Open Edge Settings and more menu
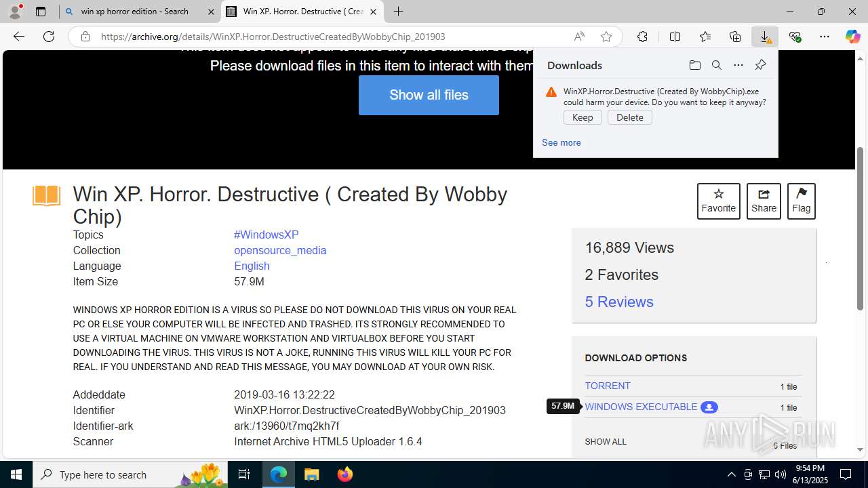868x488 pixels. 825,37
